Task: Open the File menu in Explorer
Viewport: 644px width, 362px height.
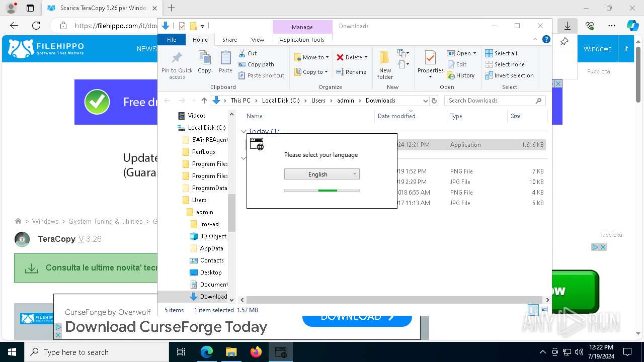Action: pos(172,40)
